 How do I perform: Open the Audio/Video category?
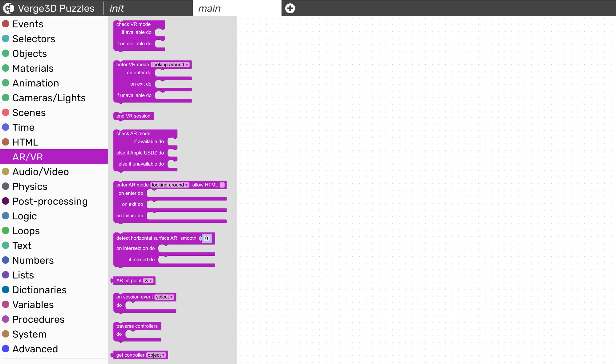point(54,172)
